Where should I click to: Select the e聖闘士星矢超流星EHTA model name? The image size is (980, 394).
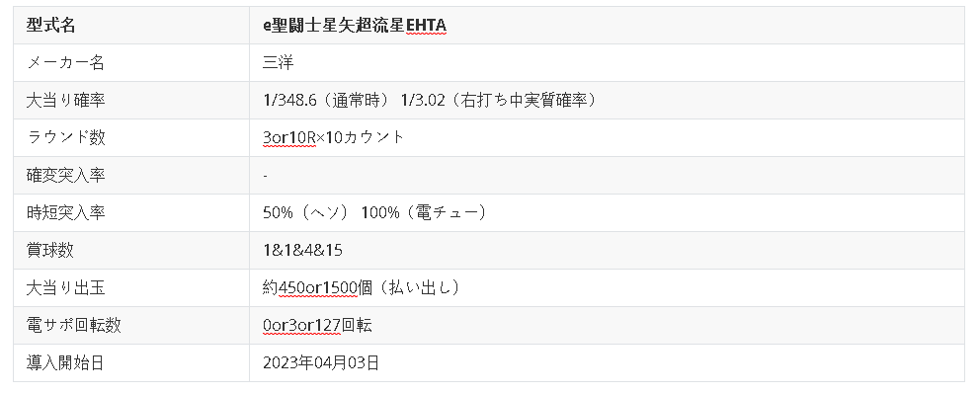point(355,26)
